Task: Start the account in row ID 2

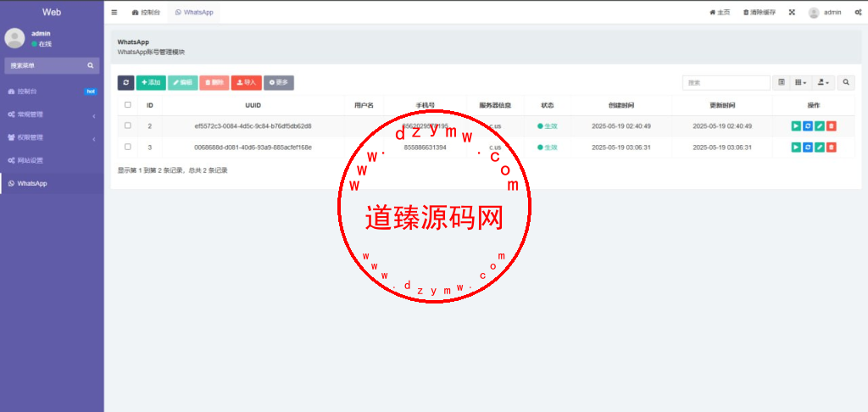Action: pos(796,126)
